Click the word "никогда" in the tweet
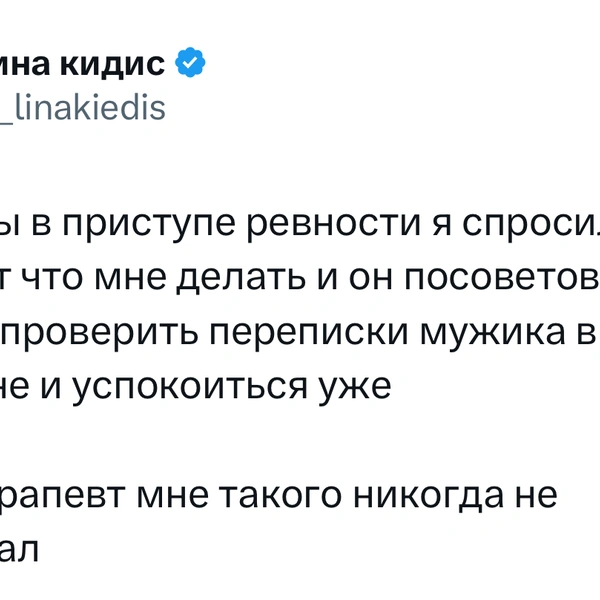Image resolution: width=600 pixels, height=600 pixels. pos(428,497)
